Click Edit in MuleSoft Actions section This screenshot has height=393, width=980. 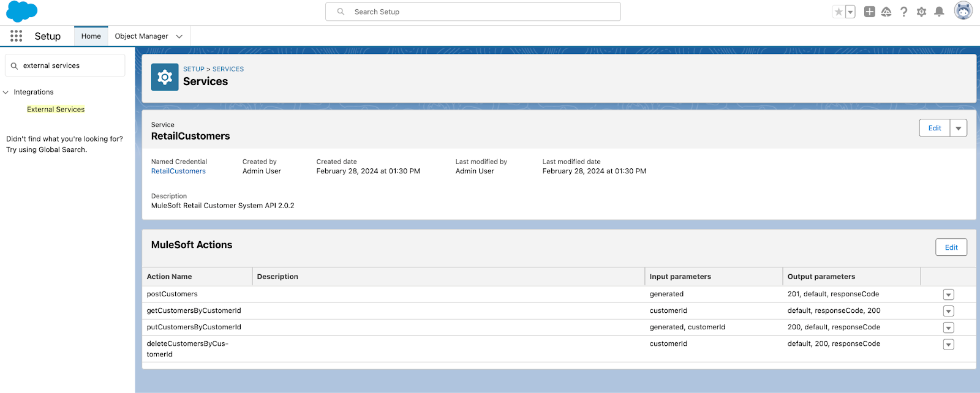click(951, 247)
